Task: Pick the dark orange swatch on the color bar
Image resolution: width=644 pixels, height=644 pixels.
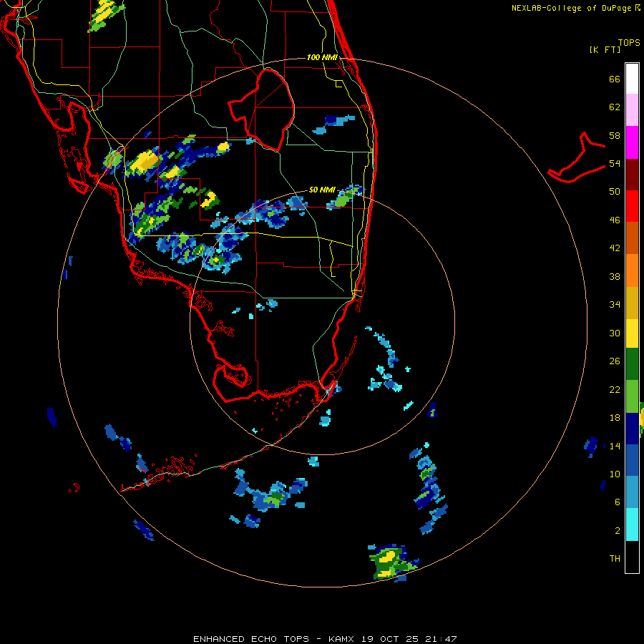Action: 632,238
